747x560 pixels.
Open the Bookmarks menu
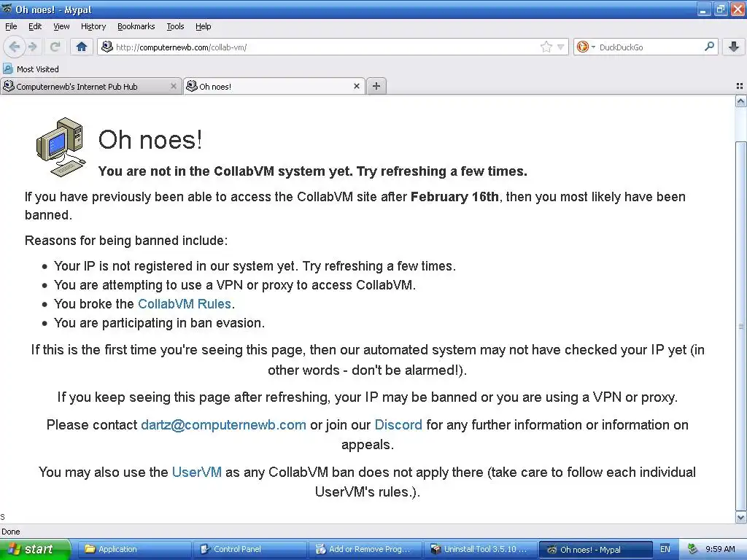[136, 26]
